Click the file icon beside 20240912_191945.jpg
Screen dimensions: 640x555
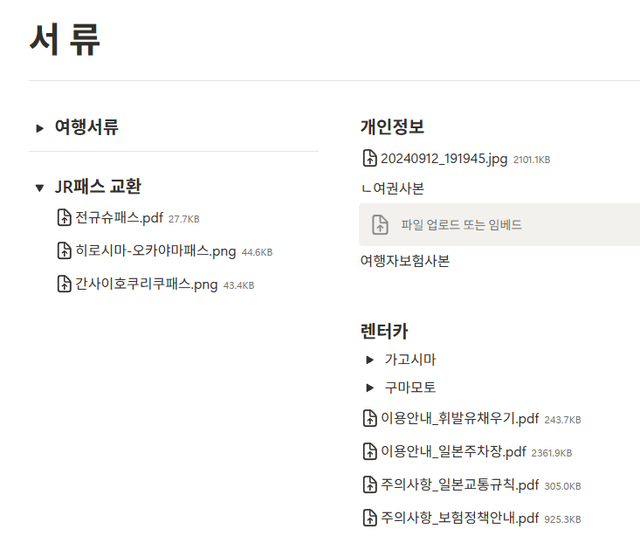click(x=369, y=158)
